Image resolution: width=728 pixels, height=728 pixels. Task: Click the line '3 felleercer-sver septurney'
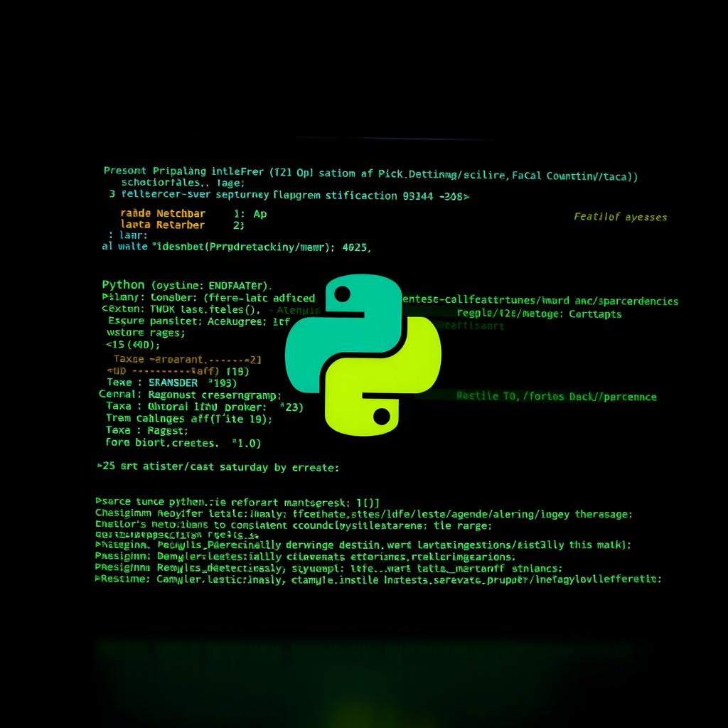pyautogui.click(x=289, y=196)
